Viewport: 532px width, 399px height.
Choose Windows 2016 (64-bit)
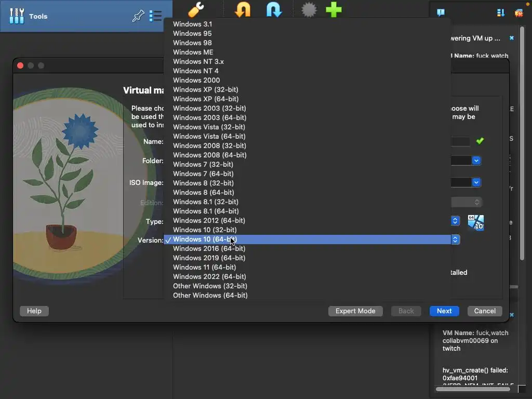click(x=307, y=248)
